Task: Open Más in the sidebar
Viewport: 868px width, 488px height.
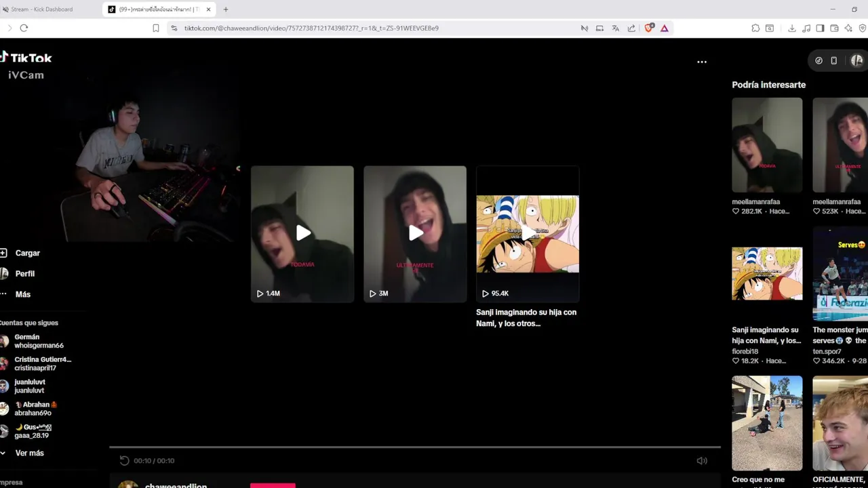Action: pos(16,294)
